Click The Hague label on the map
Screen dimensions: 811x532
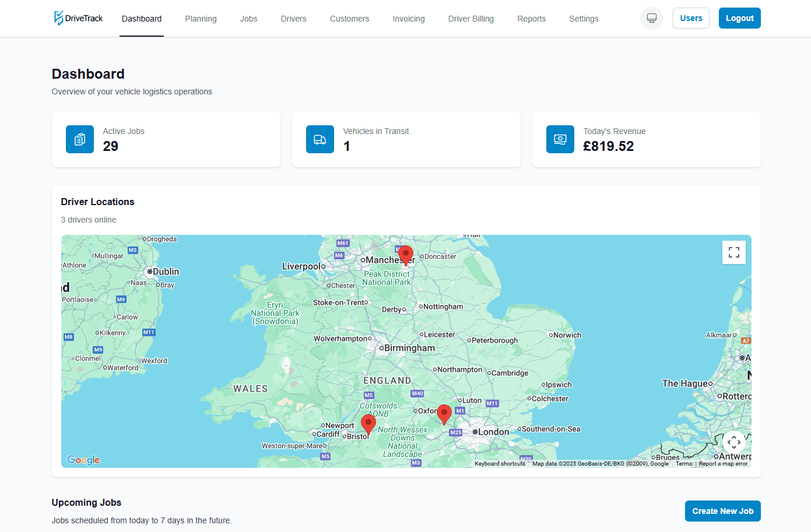tap(685, 383)
